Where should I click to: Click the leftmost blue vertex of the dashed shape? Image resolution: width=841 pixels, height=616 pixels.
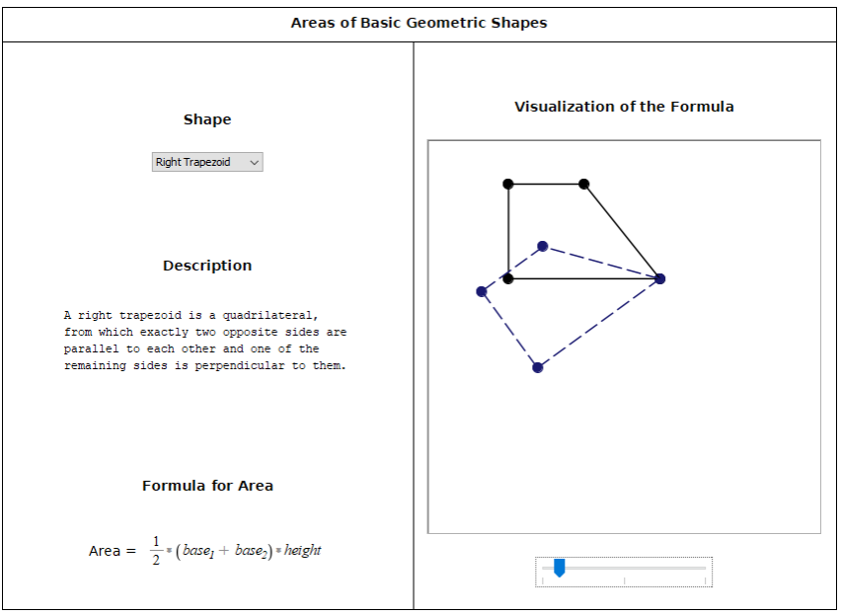[482, 291]
